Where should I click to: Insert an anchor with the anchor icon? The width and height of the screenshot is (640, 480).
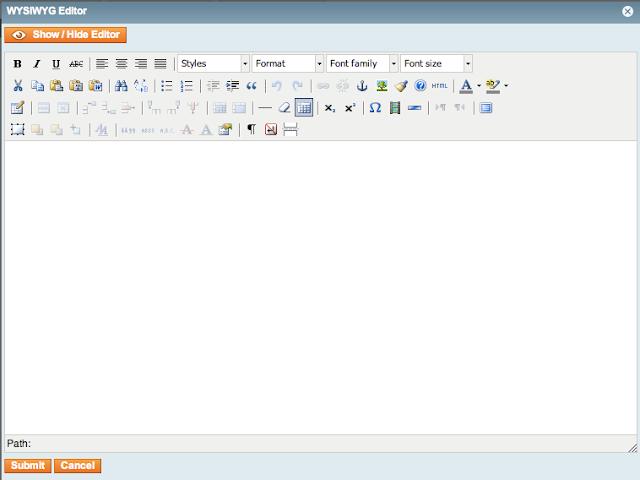362,86
